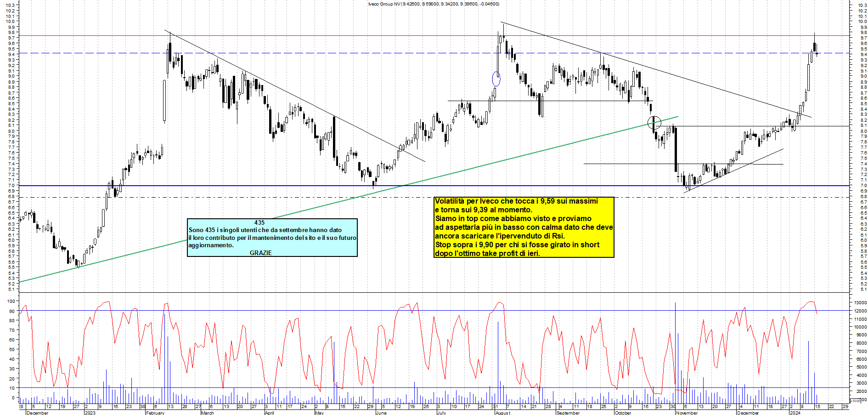
Task: Select the long green ascending trendline
Action: pos(349,199)
